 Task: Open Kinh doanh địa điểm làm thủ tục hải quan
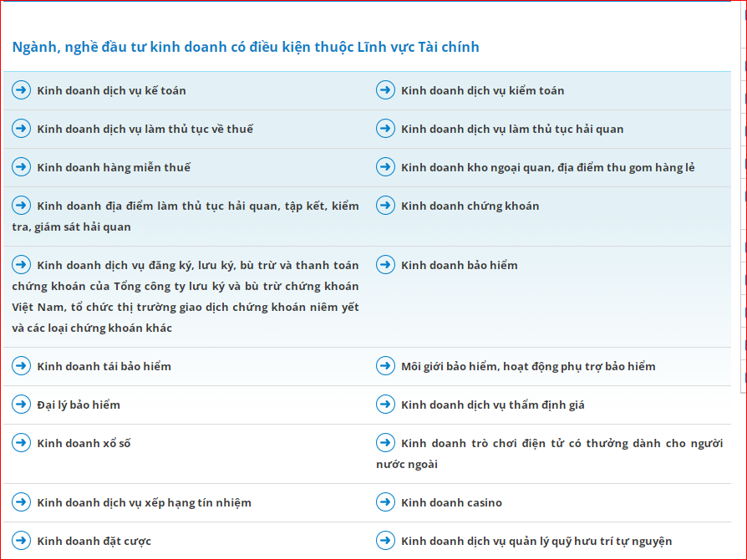click(185, 216)
